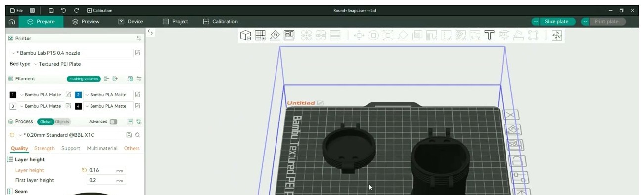Viewport: 644px width, 195px height.
Task: Open the 0.20mm Standard process preset dropdown
Action: [x=69, y=135]
